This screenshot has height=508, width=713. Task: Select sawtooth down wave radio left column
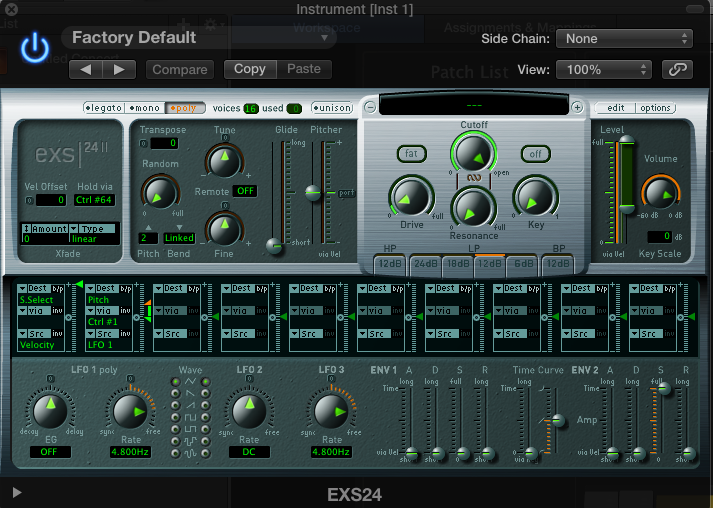click(x=176, y=393)
